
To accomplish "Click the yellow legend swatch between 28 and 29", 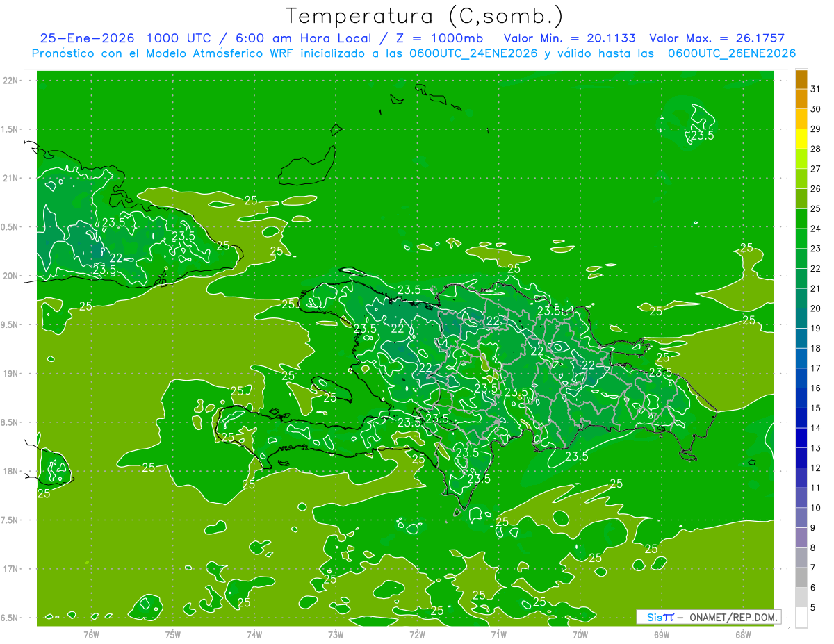I will (x=801, y=138).
